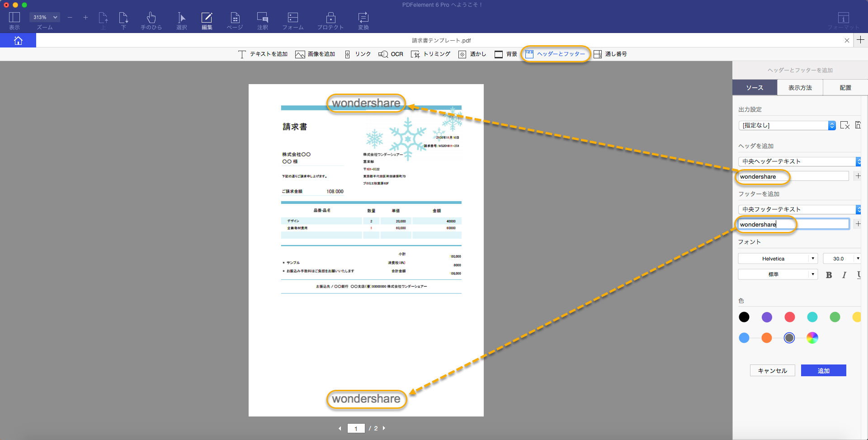The image size is (868, 440).
Task: Click the 追加 add button
Action: [x=823, y=370]
